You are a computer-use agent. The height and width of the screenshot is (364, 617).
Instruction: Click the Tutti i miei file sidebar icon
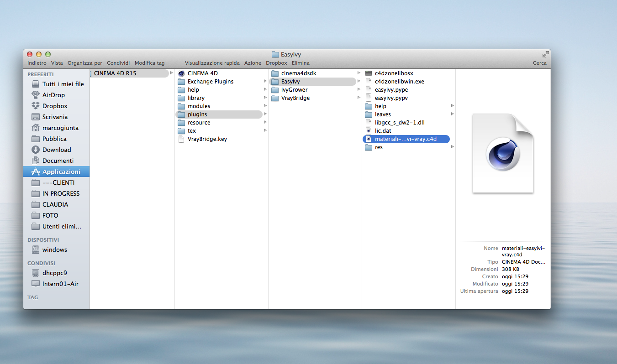pos(36,84)
